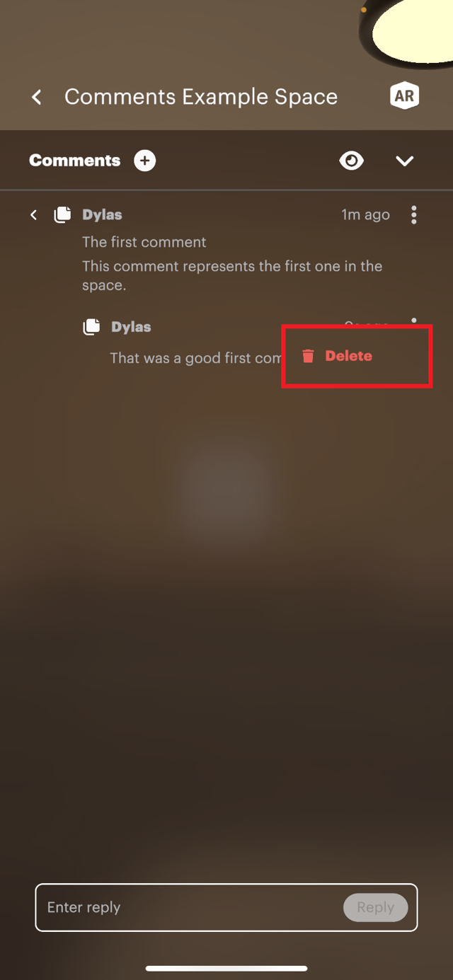Click the Reply button
This screenshot has width=453, height=980.
pos(376,907)
